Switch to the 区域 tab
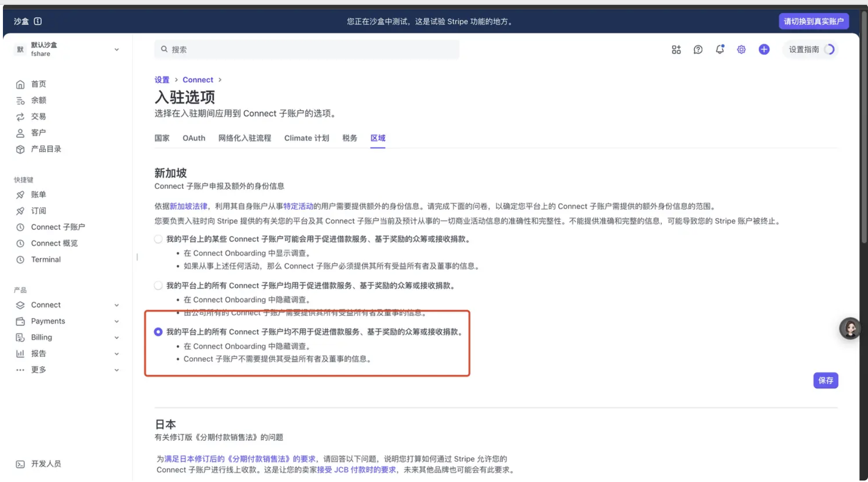 (x=378, y=138)
